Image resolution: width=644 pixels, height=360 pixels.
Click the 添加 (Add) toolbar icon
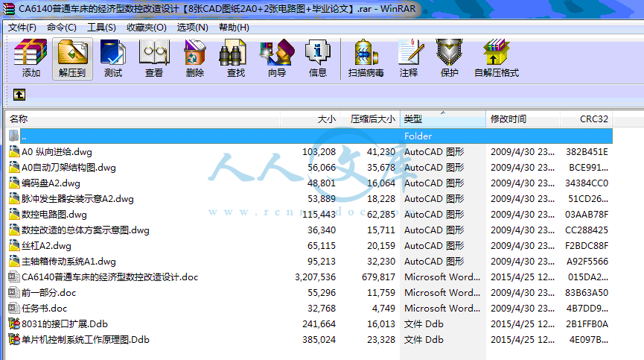click(x=31, y=53)
